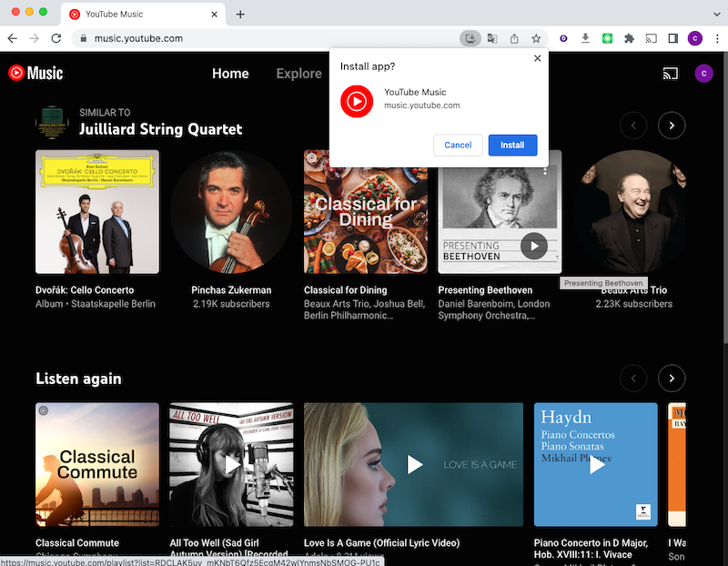
Task: Cancel the install app dialog
Action: pyautogui.click(x=458, y=145)
